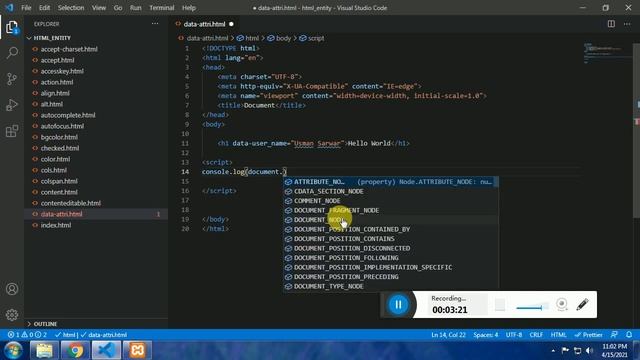
Task: Click the Split Editor Right icon
Action: [611, 24]
